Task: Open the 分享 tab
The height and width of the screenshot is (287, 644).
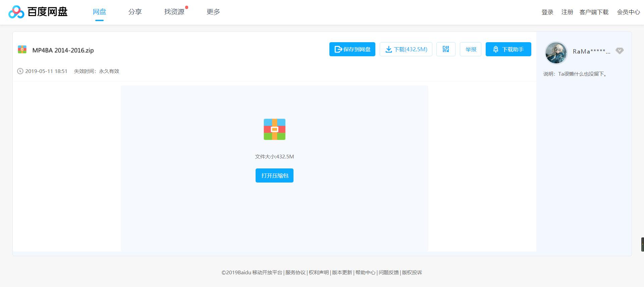Action: point(135,12)
